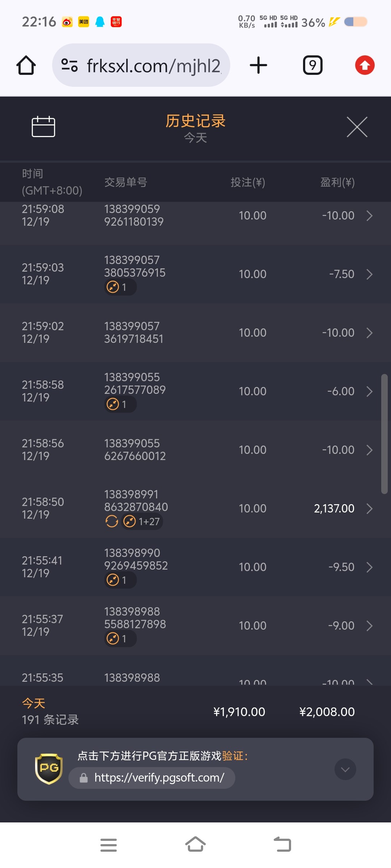Tap the PG shield logo

(49, 769)
